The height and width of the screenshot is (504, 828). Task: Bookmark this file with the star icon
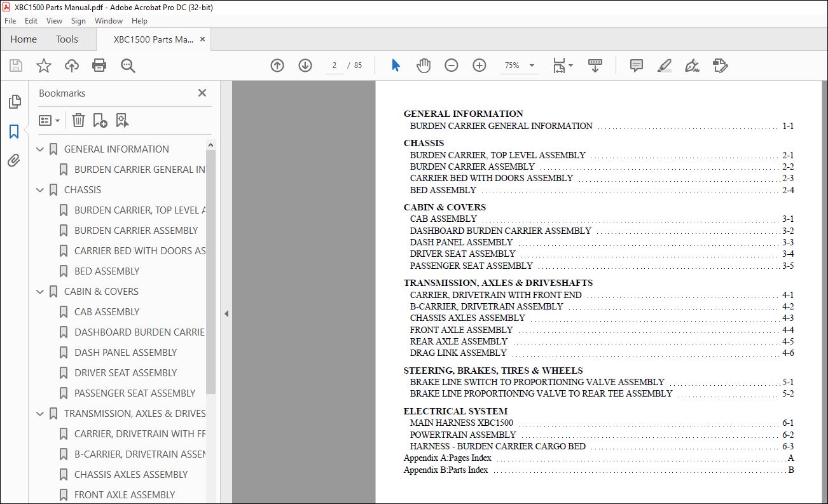(x=43, y=65)
